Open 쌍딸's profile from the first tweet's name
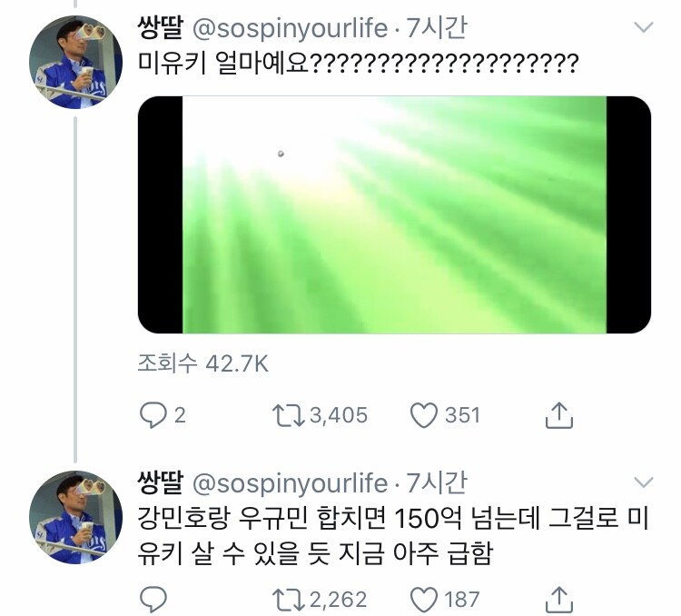Image resolution: width=681 pixels, height=616 pixels. 160,28
